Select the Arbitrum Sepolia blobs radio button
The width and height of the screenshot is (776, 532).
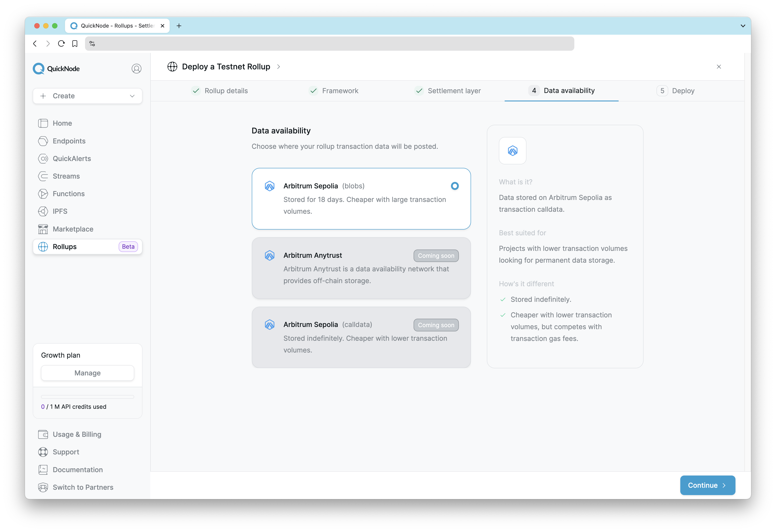tap(455, 186)
